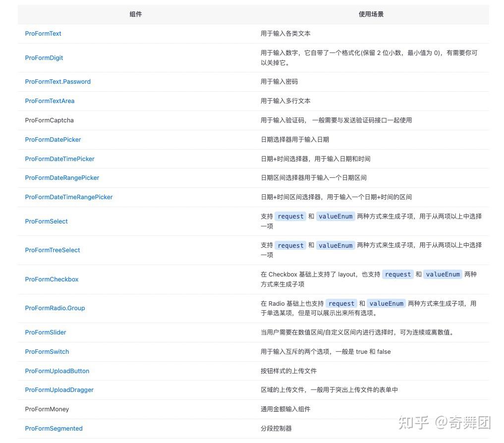Click the ProFormSwitch link
504x443 pixels.
point(47,351)
